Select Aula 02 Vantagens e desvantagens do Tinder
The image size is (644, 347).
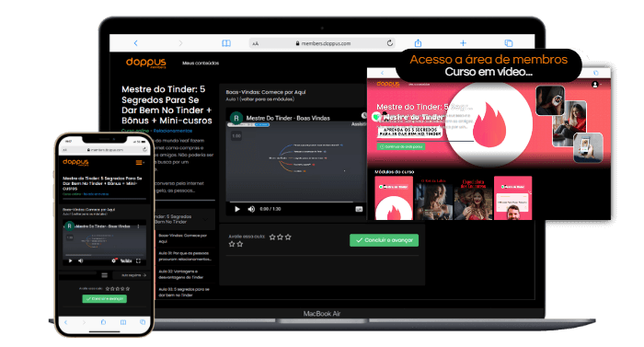[181, 274]
